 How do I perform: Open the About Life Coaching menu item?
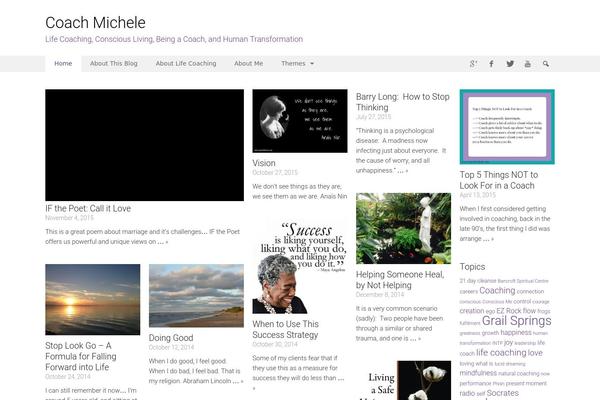[x=186, y=64]
